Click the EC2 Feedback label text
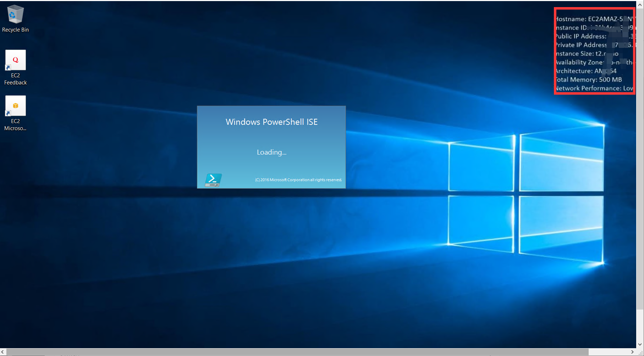 (x=15, y=79)
